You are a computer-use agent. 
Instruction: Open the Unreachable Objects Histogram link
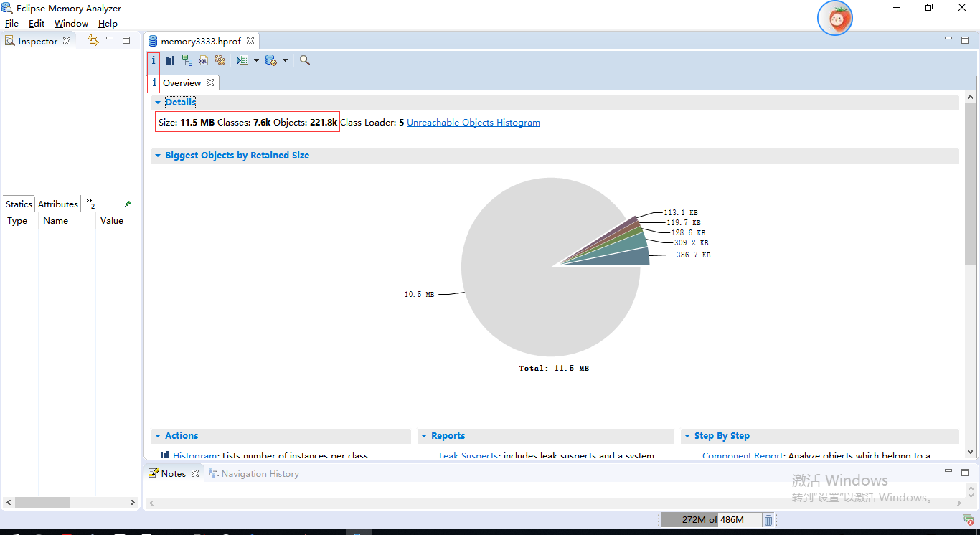(x=473, y=122)
